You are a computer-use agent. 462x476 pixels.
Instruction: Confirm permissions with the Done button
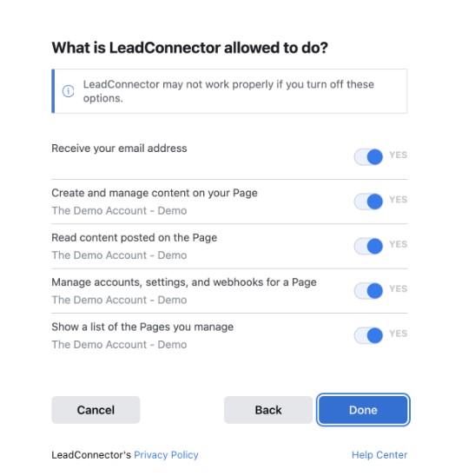pyautogui.click(x=363, y=410)
